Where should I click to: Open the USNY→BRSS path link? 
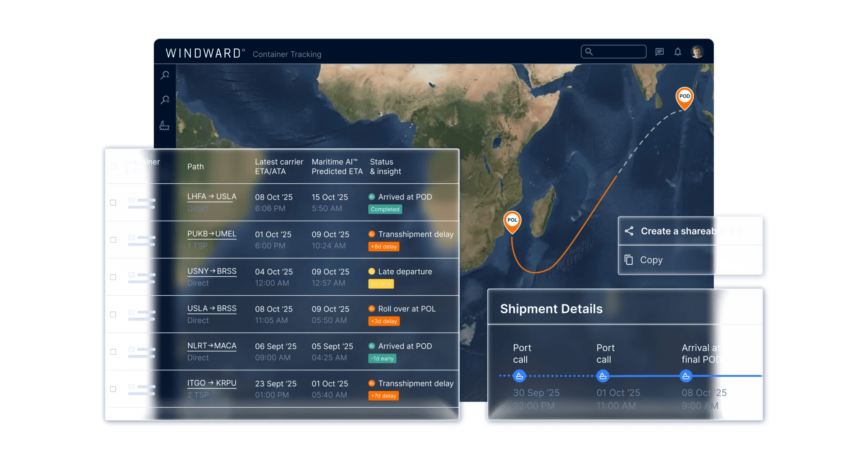[x=211, y=271]
